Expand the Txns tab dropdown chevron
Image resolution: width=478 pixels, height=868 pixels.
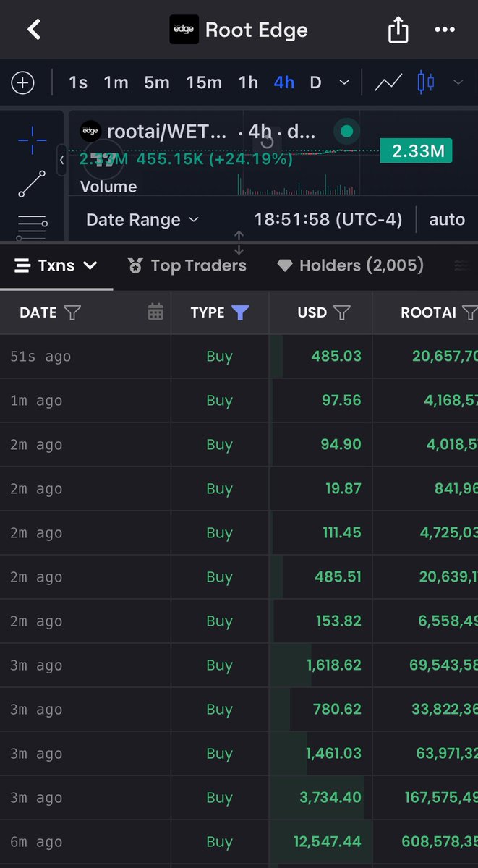click(x=90, y=265)
